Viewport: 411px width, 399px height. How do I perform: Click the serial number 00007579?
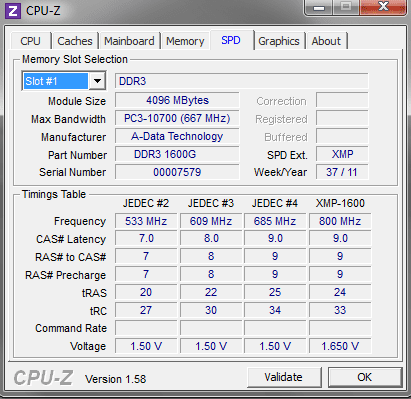177,172
